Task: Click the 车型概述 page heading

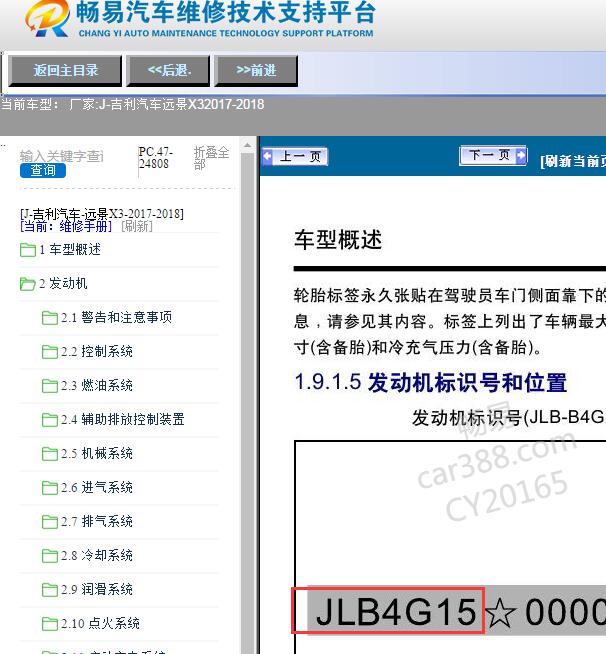Action: click(338, 240)
